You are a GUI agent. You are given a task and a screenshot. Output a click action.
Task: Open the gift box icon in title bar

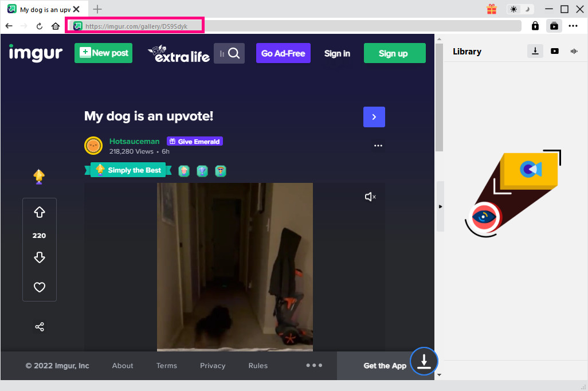(x=492, y=9)
